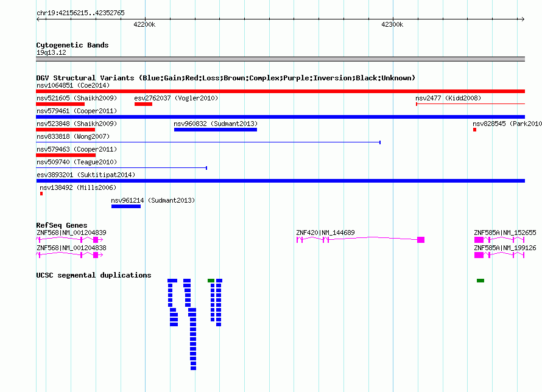The image size is (542, 392).
Task: Open esv3893201 (Suktitipat2014) variant label
Action: click(86, 175)
